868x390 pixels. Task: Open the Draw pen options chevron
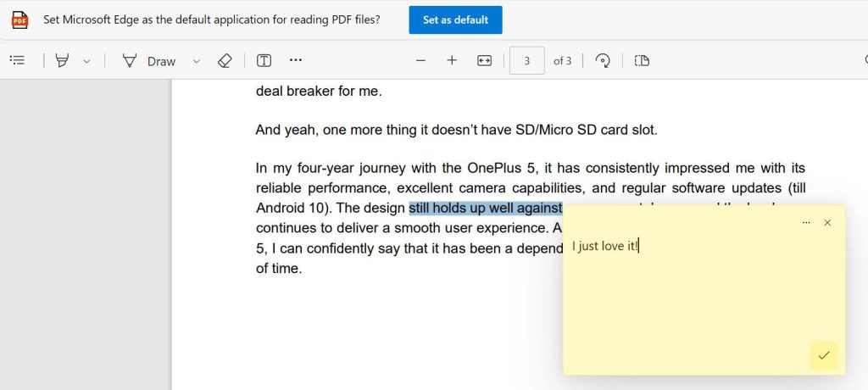pyautogui.click(x=197, y=61)
